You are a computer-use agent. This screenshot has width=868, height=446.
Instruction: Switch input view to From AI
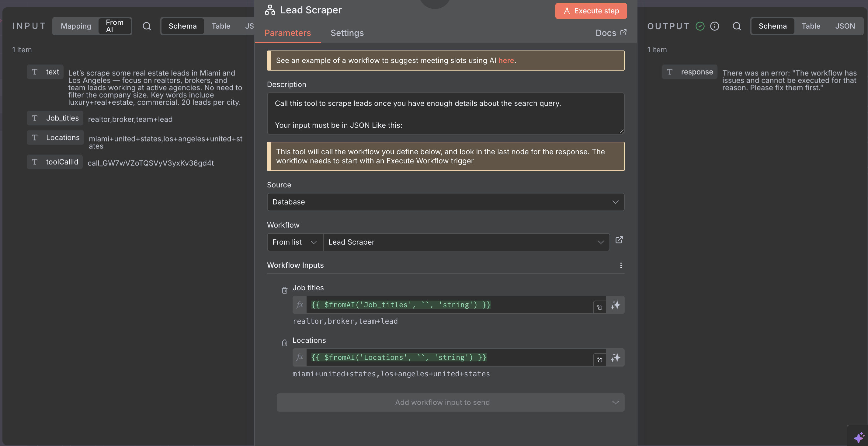coord(115,26)
